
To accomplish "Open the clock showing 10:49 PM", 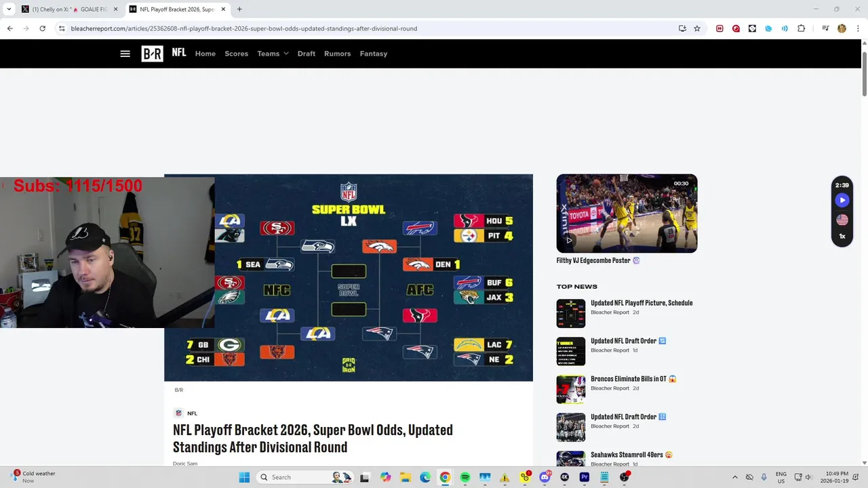I will (835, 477).
